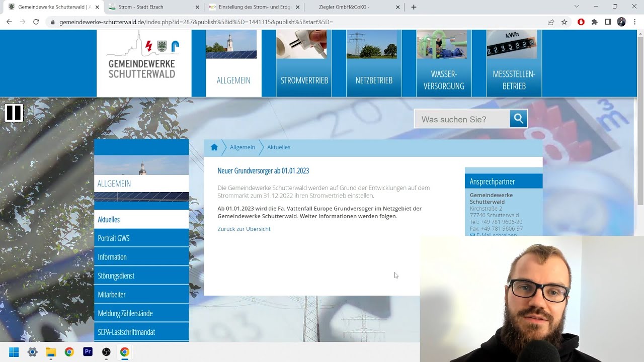The image size is (644, 362).
Task: Click Aktuelles in the breadcrumb
Action: (x=279, y=147)
